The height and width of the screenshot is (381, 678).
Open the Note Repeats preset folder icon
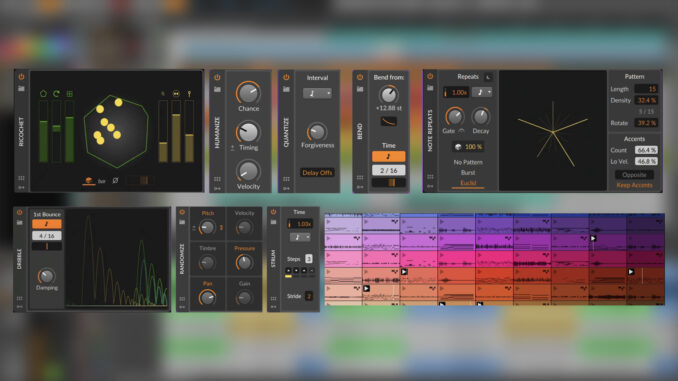point(430,88)
